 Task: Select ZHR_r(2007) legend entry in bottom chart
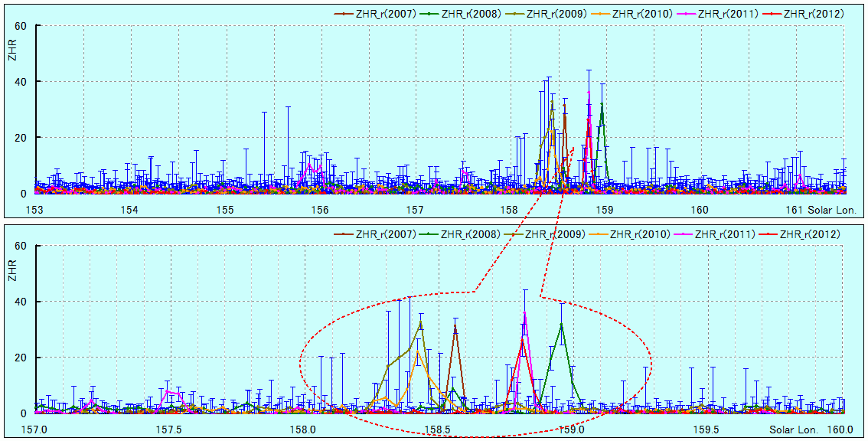[x=375, y=234]
